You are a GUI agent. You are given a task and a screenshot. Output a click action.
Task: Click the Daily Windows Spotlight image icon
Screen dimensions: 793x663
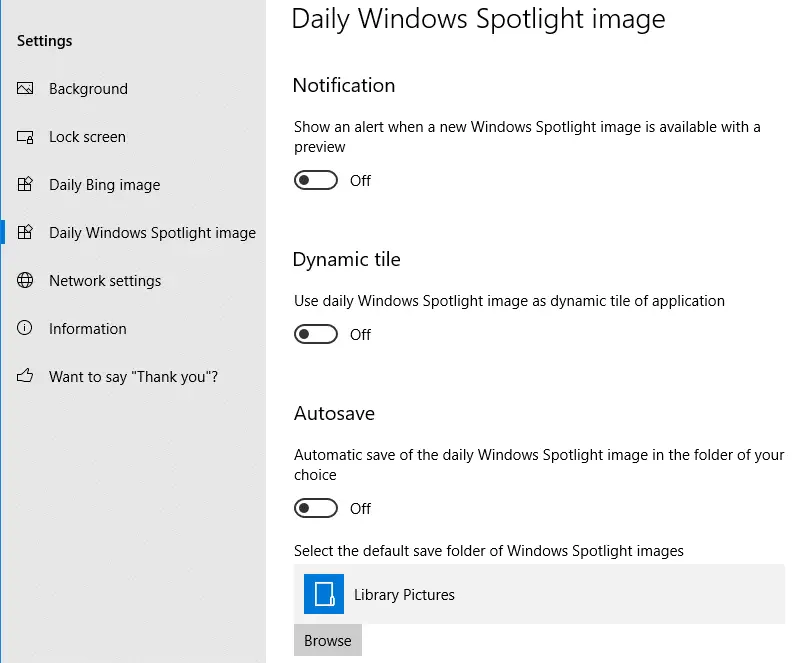click(x=25, y=232)
